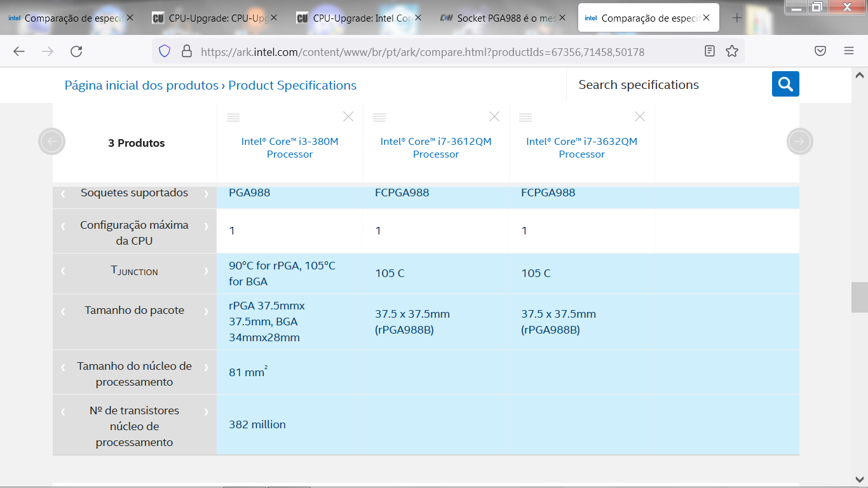Screen dimensions: 868x488
Task: Click the left carousel arrow beside 3 Produtos
Action: click(x=51, y=141)
